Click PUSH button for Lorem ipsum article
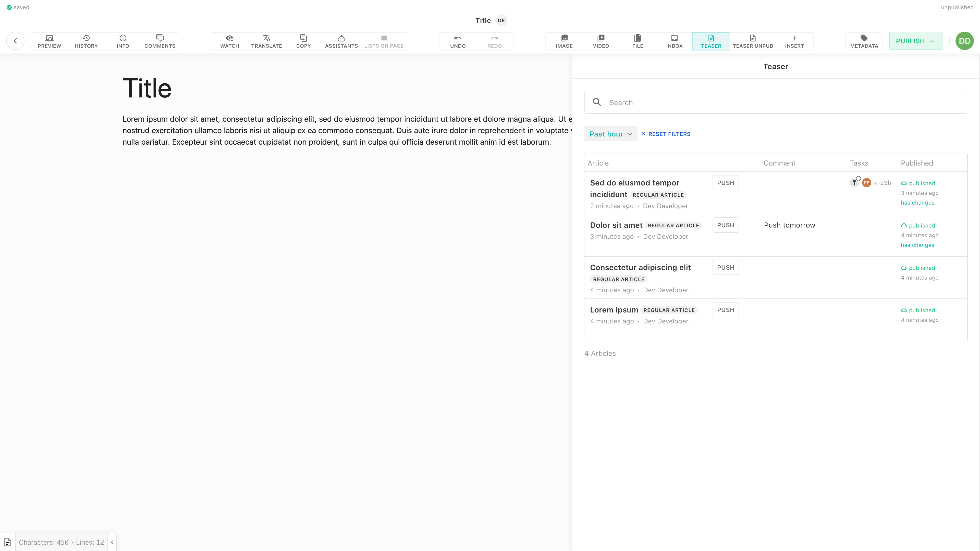 click(726, 309)
